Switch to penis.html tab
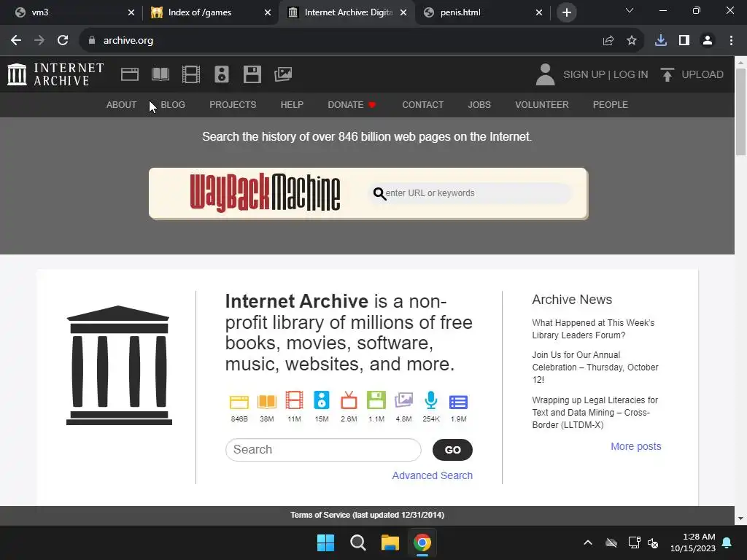The height and width of the screenshot is (560, 747). [x=483, y=12]
